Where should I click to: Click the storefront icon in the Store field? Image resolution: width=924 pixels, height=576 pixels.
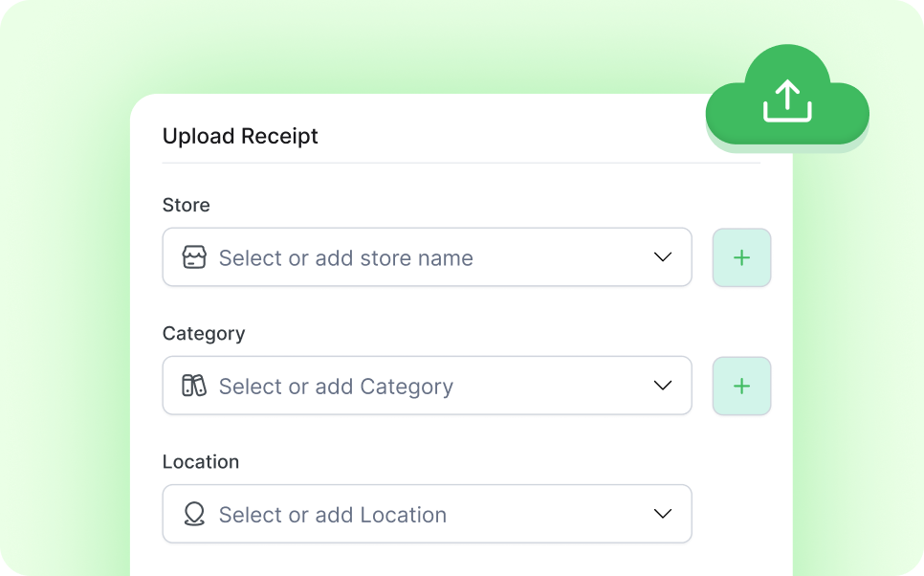point(194,257)
